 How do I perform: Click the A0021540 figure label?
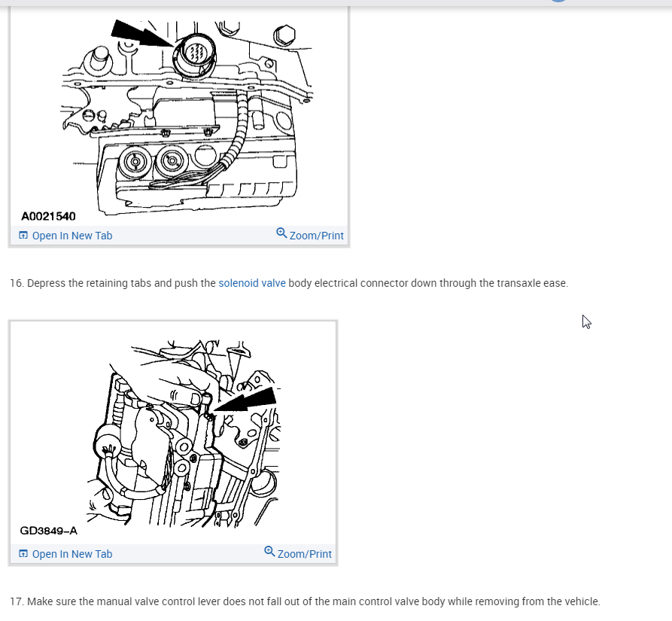click(48, 217)
